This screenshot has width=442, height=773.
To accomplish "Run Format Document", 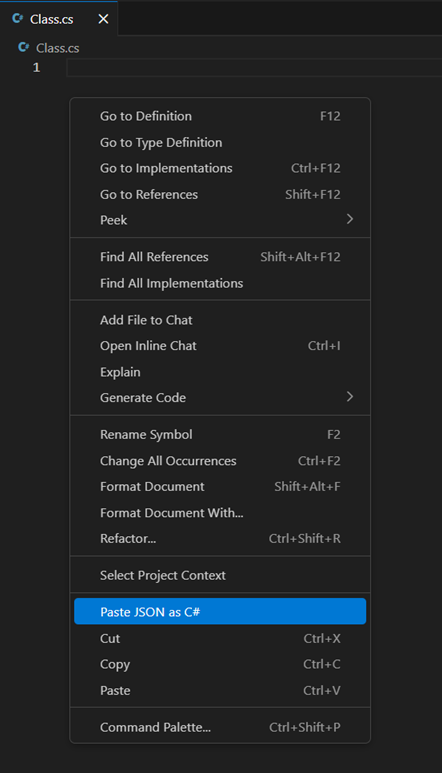I will click(x=220, y=487).
